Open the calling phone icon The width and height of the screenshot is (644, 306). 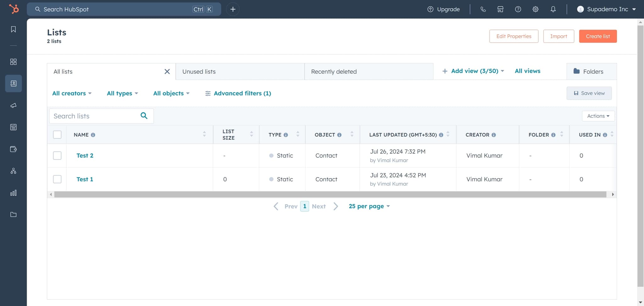coord(483,9)
